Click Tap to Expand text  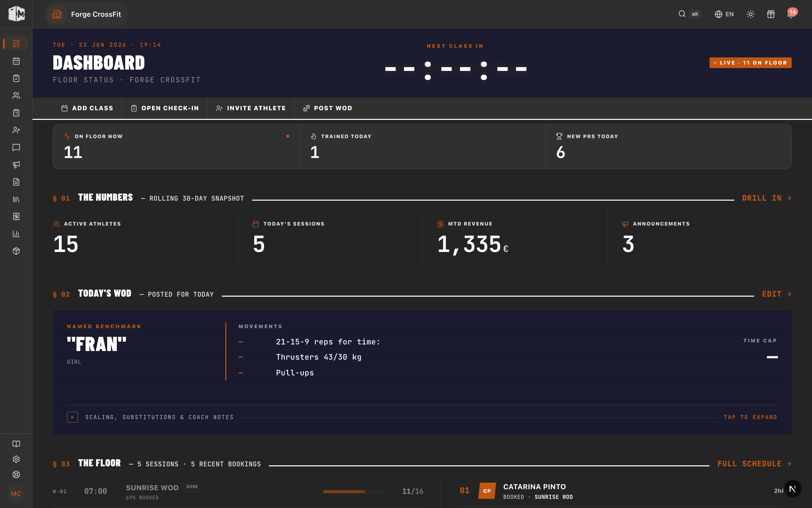coord(750,417)
